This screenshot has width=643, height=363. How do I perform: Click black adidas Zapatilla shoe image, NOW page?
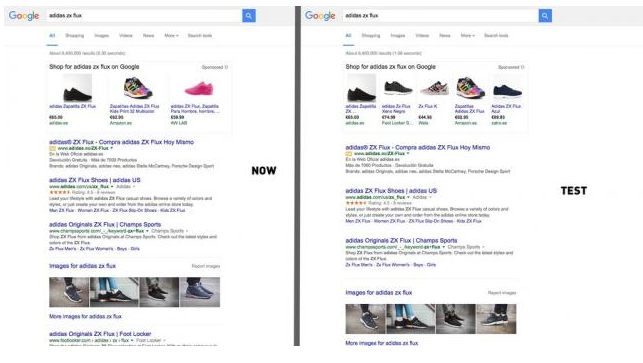pos(77,88)
